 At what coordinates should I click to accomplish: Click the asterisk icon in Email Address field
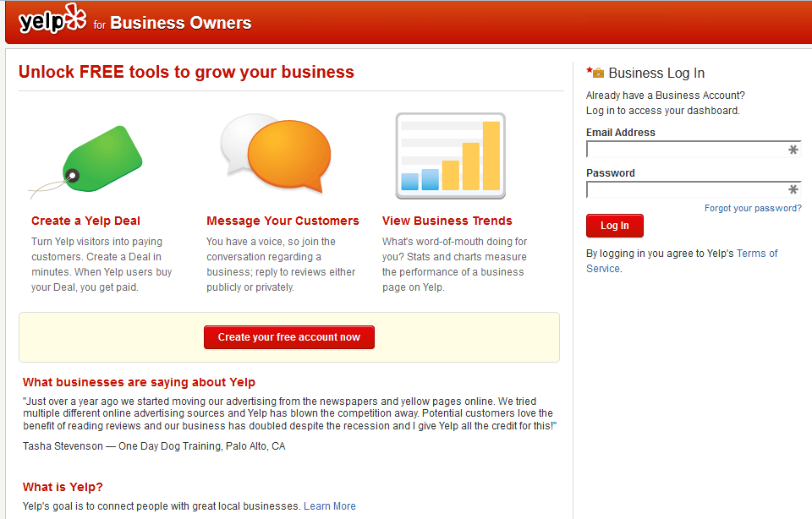pos(793,150)
